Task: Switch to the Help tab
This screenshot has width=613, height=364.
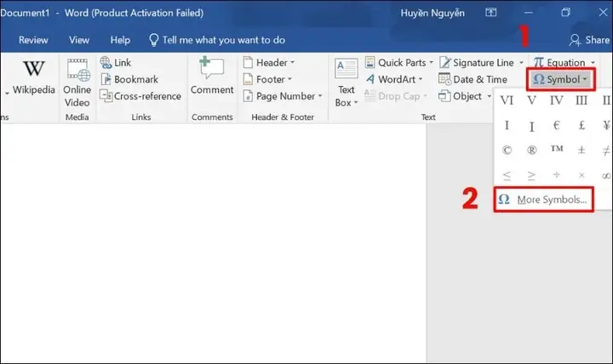Action: (x=120, y=40)
